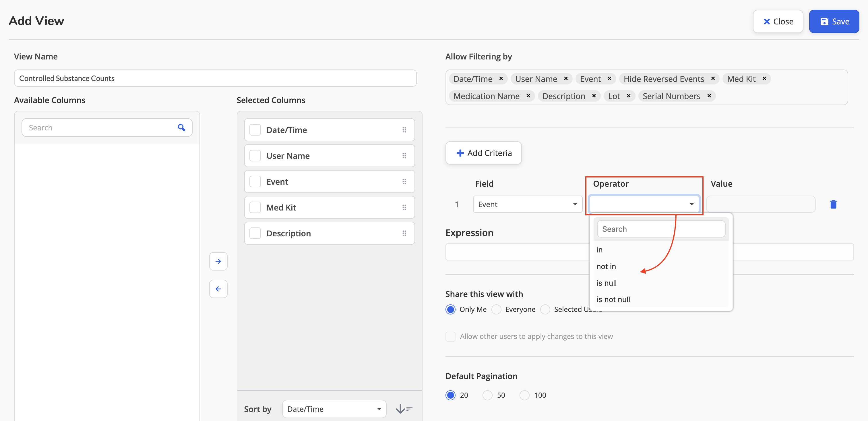Click the Save button

[x=834, y=21]
